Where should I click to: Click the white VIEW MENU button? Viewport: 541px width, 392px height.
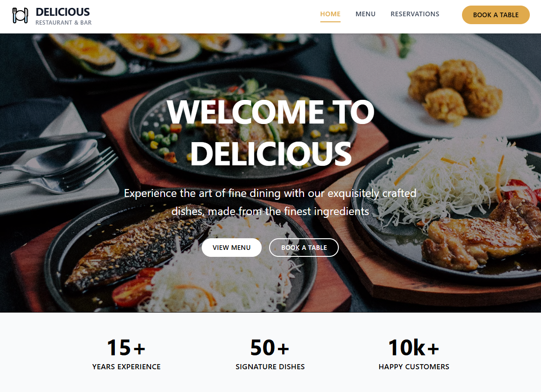point(231,248)
